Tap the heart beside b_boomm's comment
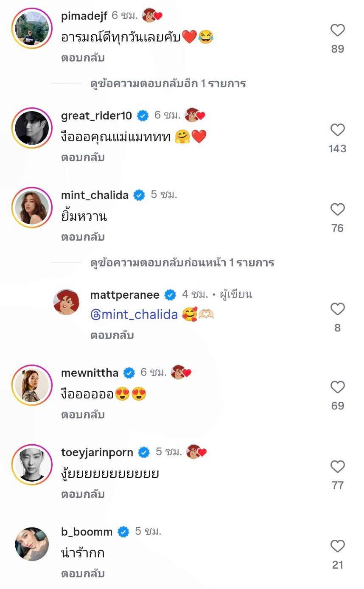The width and height of the screenshot is (364, 589). [x=337, y=546]
